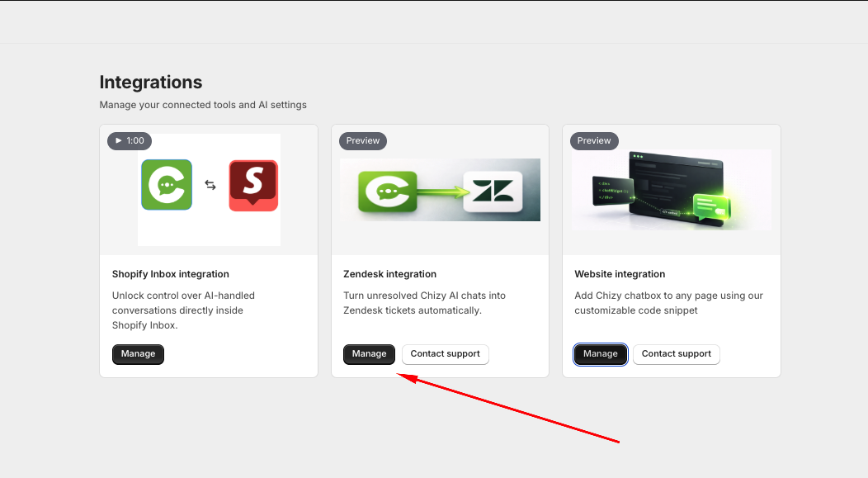Play the 1:00 video badge on Shopify card
The width and height of the screenshot is (868, 478).
pos(130,140)
